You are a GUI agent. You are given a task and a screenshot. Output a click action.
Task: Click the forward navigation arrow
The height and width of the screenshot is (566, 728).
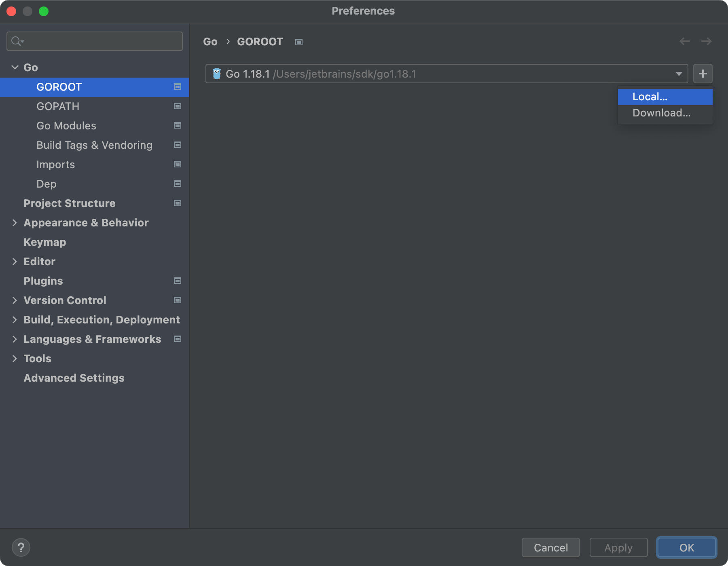tap(706, 41)
